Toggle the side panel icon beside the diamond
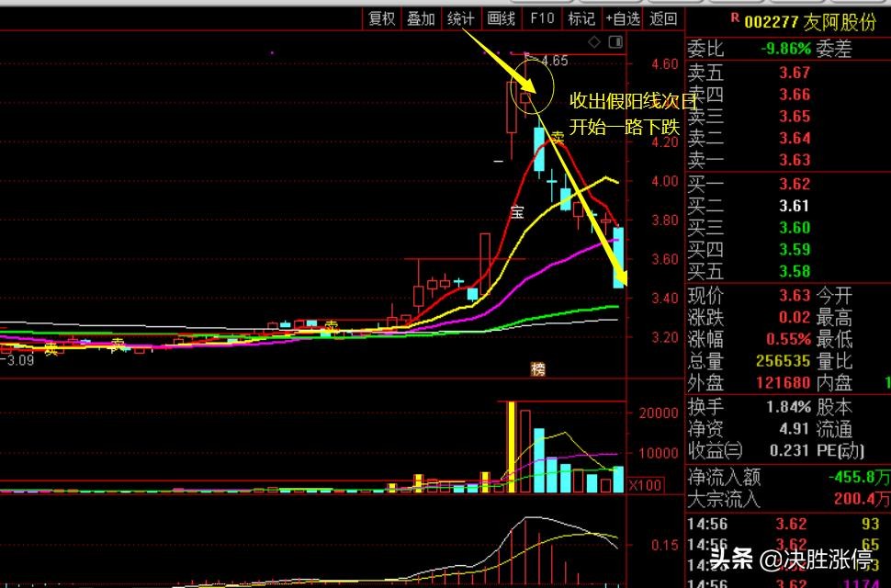Screen dimensions: 891x588 (618, 42)
